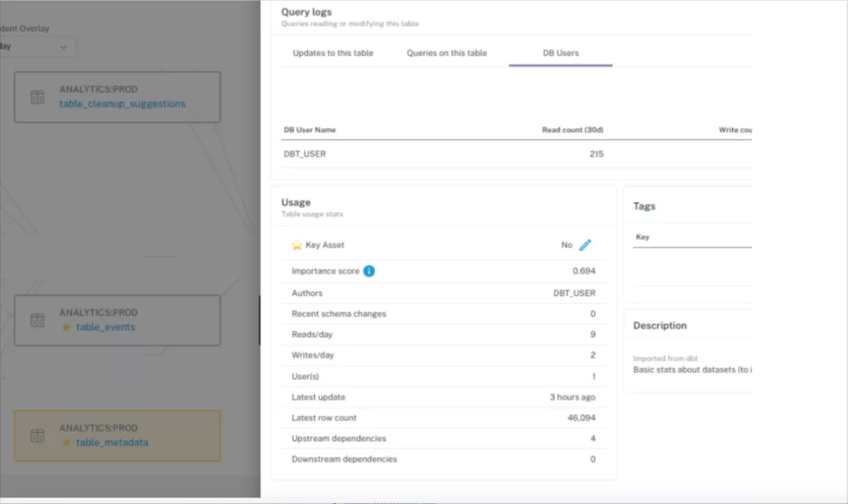The width and height of the screenshot is (848, 504).
Task: Click the star icon next to Key Asset
Action: click(x=296, y=245)
